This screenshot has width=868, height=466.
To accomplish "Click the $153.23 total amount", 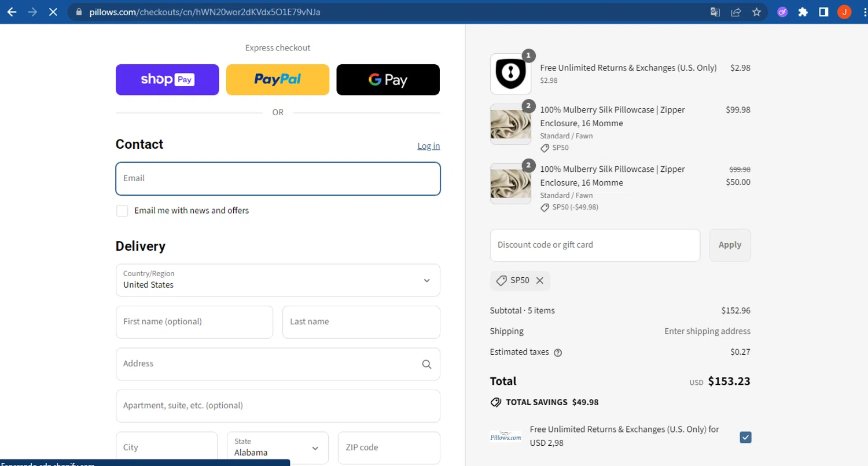I will pos(729,381).
